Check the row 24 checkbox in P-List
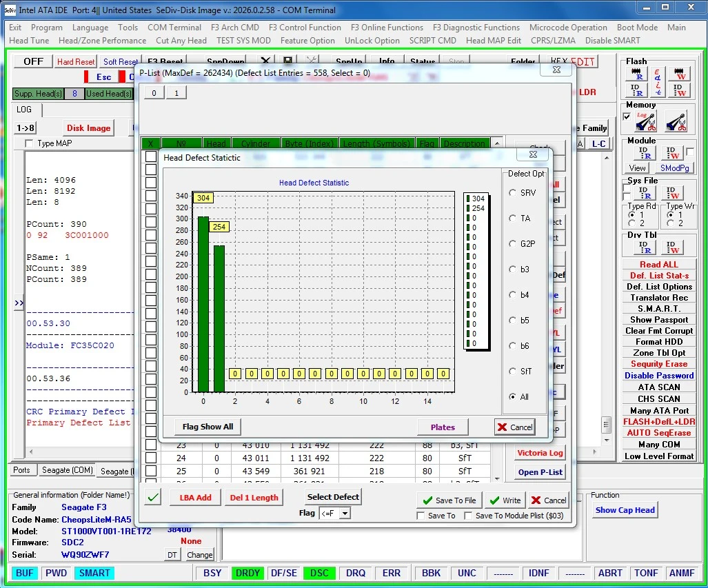The height and width of the screenshot is (588, 708). click(151, 458)
